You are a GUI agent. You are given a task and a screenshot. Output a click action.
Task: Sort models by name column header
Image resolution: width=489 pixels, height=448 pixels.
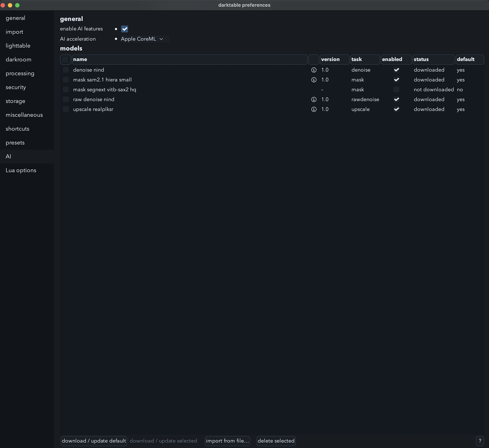click(190, 59)
